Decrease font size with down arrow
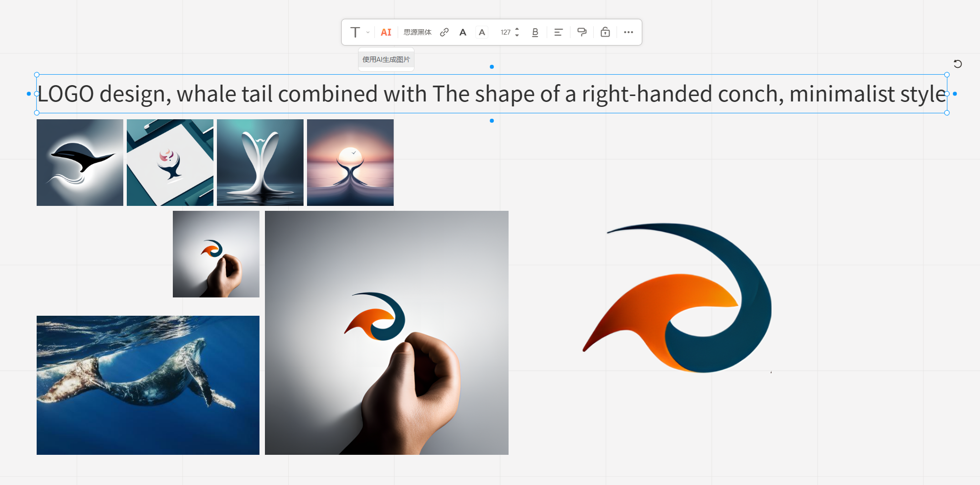This screenshot has width=980, height=485. tap(517, 35)
